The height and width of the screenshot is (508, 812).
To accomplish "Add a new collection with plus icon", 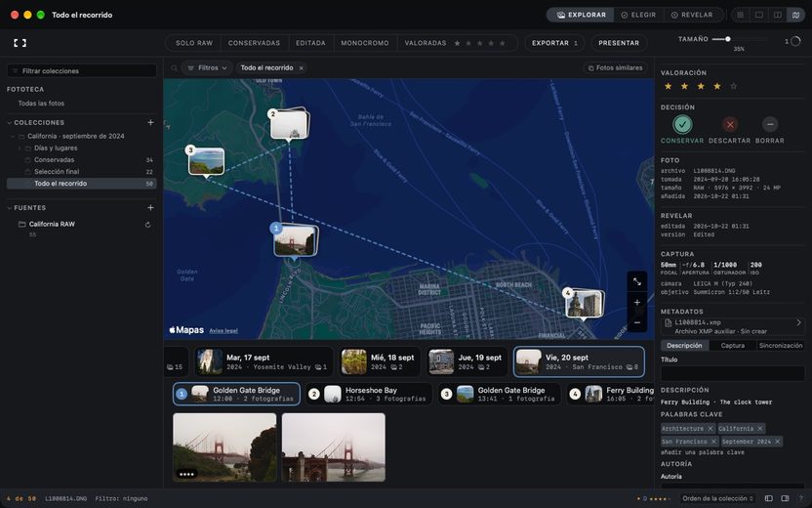I will click(x=150, y=122).
